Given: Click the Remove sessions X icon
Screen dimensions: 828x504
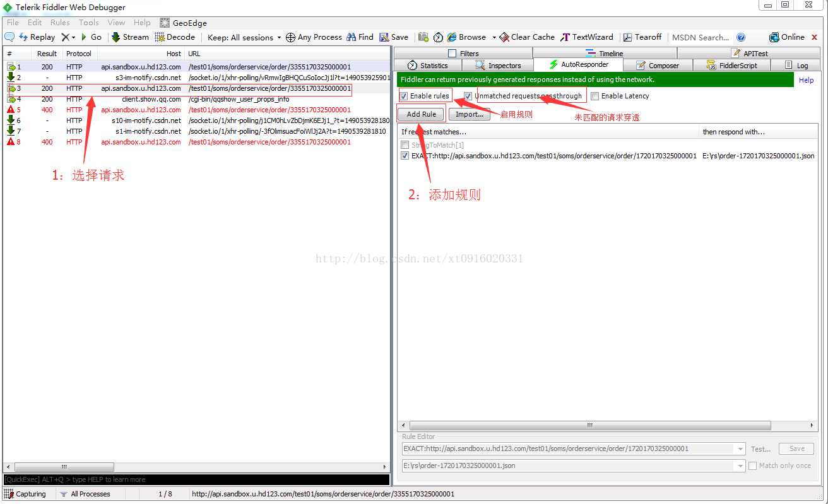Looking at the screenshot, I should [x=65, y=37].
